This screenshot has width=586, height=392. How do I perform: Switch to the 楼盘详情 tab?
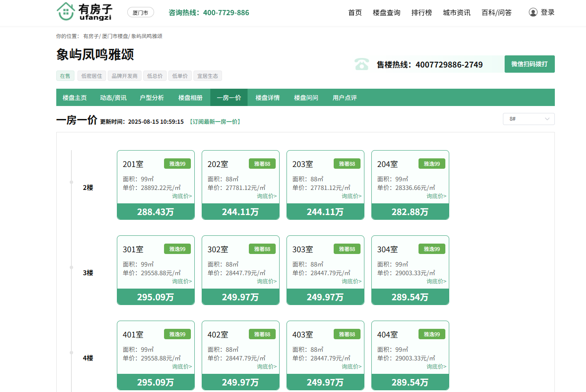click(267, 98)
